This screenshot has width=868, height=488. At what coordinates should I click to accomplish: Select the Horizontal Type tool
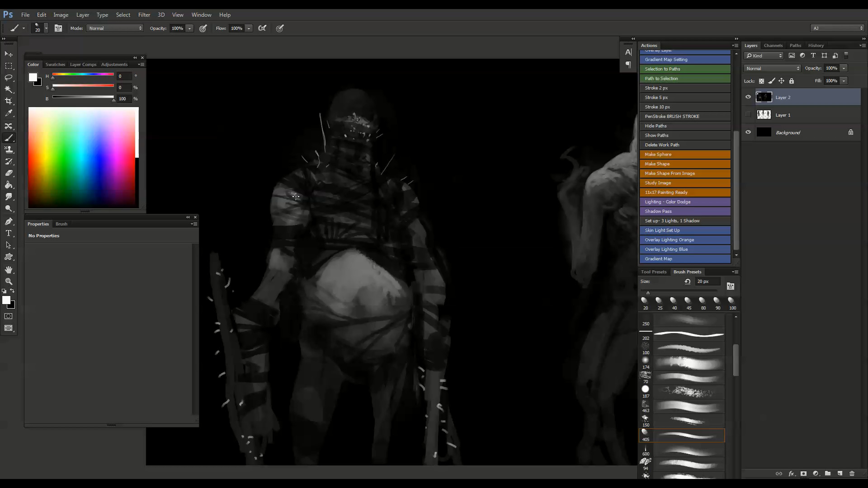pyautogui.click(x=9, y=233)
